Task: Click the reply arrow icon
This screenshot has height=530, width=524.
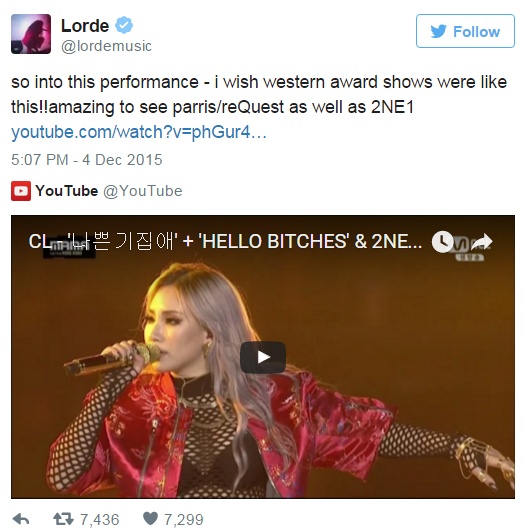Action: click(21, 519)
